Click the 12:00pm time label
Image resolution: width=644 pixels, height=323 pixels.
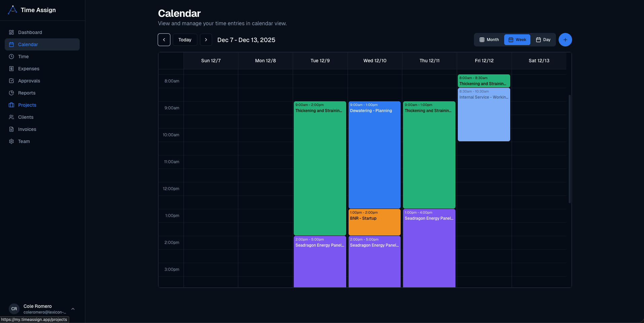coord(171,188)
